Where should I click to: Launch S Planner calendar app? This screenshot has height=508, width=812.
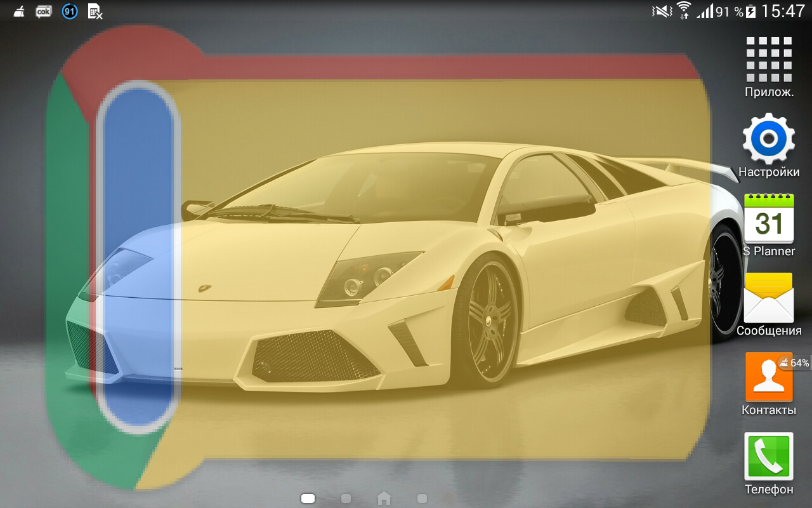tap(769, 225)
